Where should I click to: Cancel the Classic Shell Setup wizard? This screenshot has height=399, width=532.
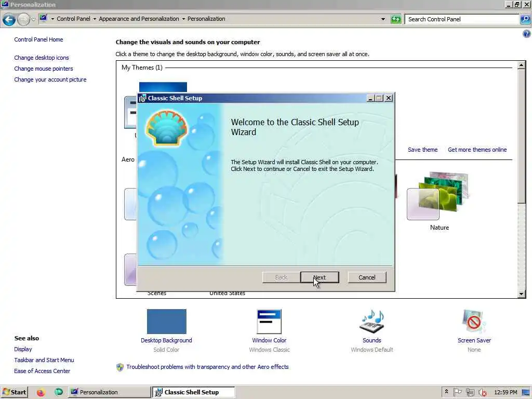click(367, 277)
